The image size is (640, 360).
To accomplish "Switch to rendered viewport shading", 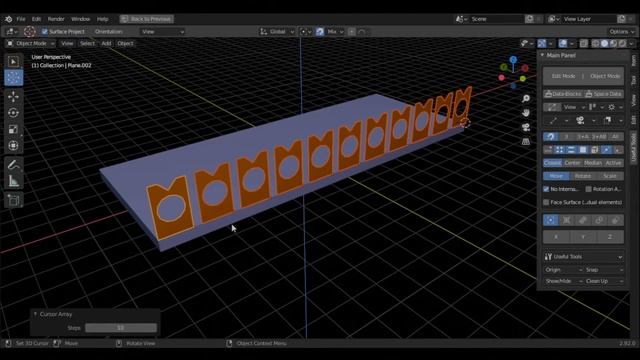I will [x=622, y=43].
